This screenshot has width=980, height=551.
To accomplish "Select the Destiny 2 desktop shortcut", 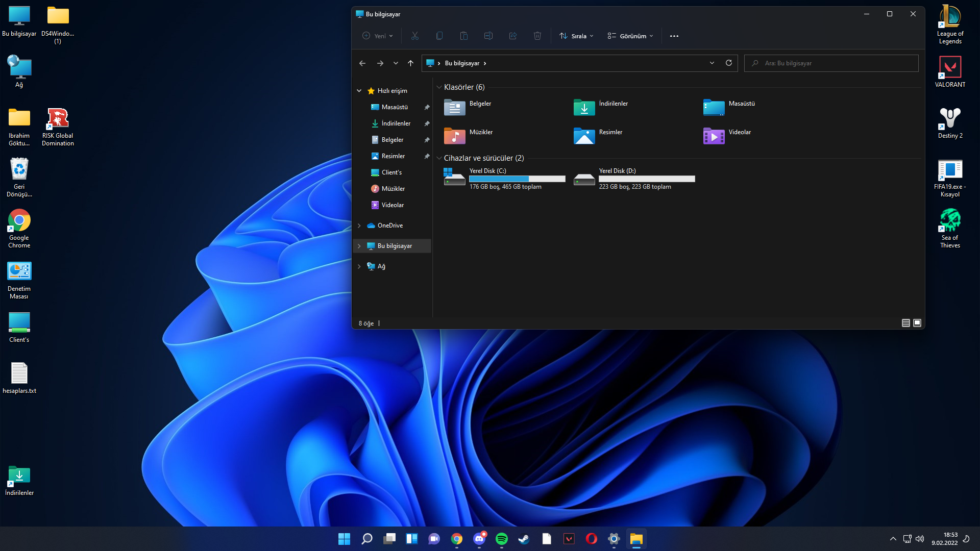I will pos(950,123).
